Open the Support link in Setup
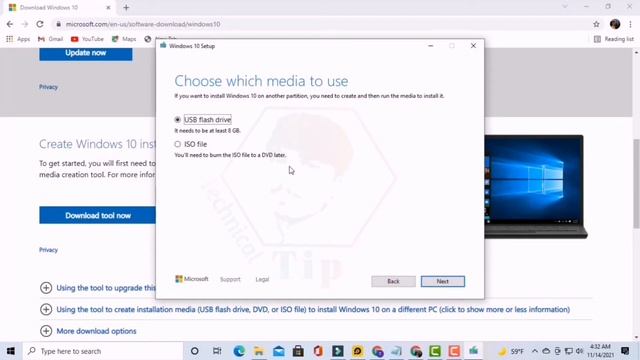Image resolution: width=640 pixels, height=360 pixels. click(x=230, y=280)
